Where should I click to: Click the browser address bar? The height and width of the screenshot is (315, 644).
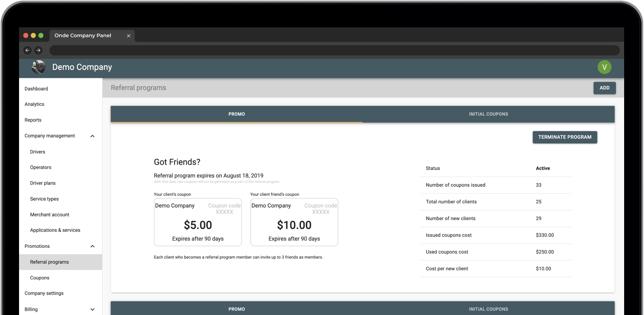tap(334, 50)
